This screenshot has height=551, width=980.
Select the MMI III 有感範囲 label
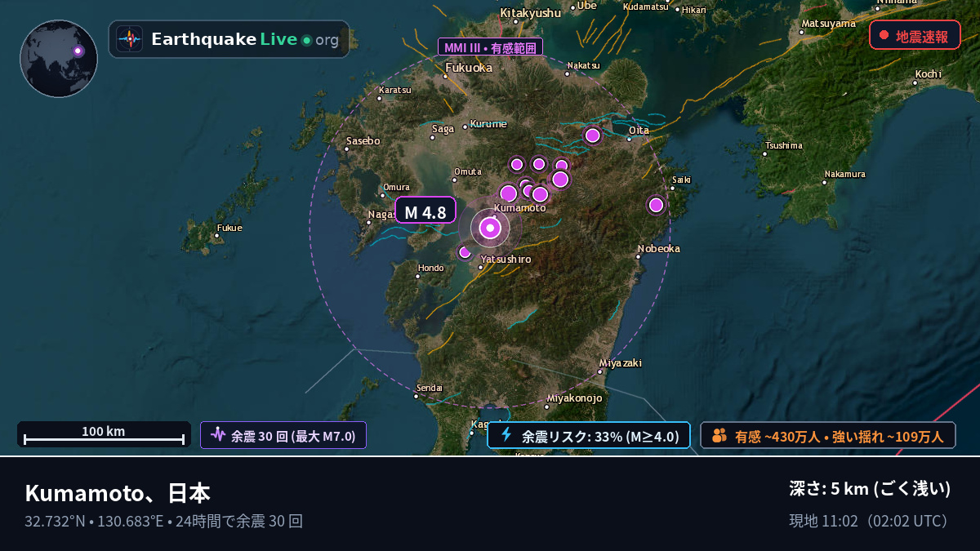pyautogui.click(x=490, y=47)
